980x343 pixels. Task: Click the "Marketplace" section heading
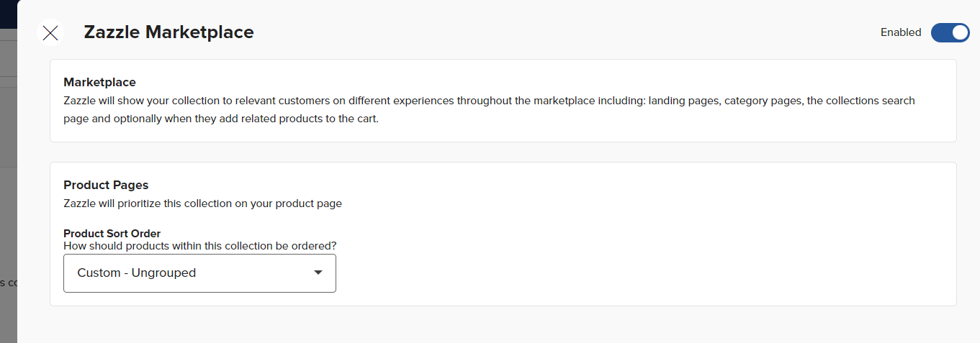tap(99, 83)
